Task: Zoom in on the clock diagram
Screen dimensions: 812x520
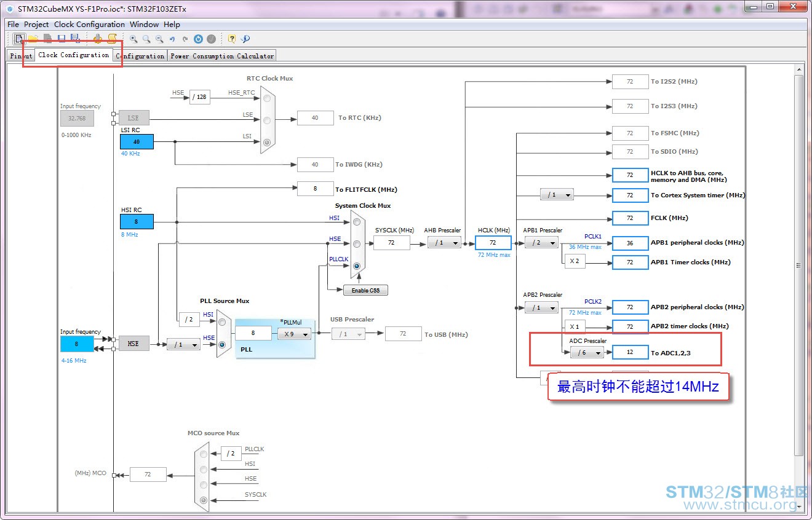Action: coord(133,39)
